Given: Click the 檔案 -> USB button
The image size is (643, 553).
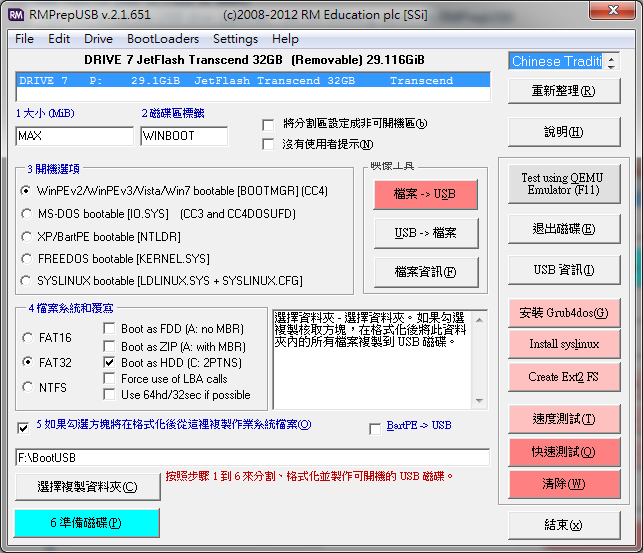Looking at the screenshot, I should 426,194.
